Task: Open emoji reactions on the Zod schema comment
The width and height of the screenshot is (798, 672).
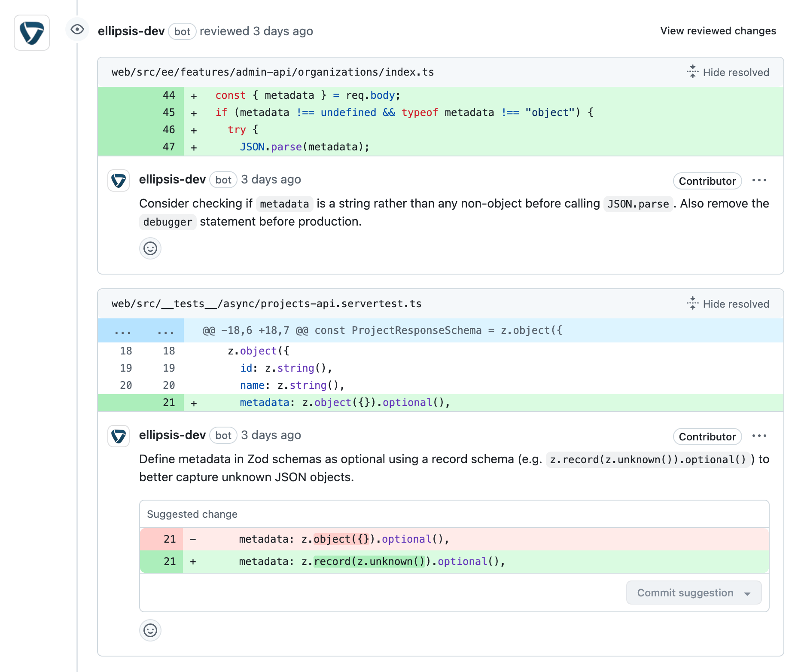Action: 150,631
